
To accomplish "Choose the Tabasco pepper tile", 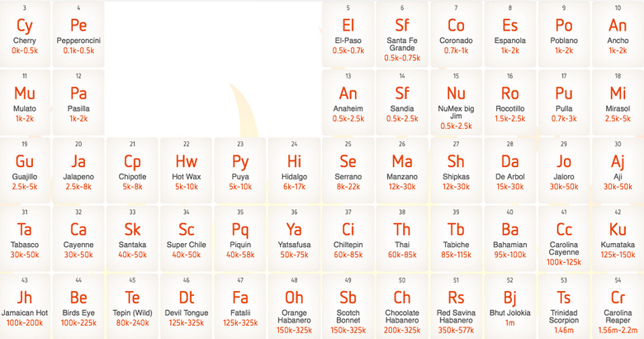I will (25, 236).
